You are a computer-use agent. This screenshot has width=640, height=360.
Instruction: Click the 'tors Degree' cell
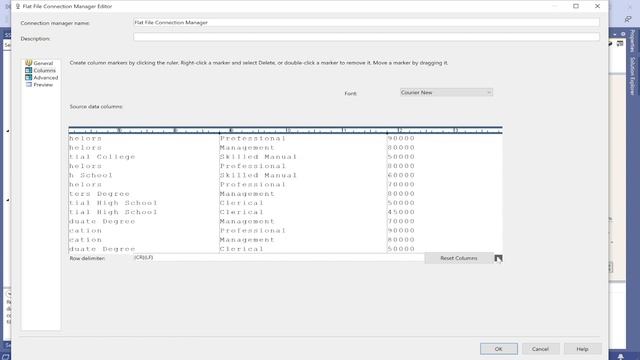click(99, 194)
